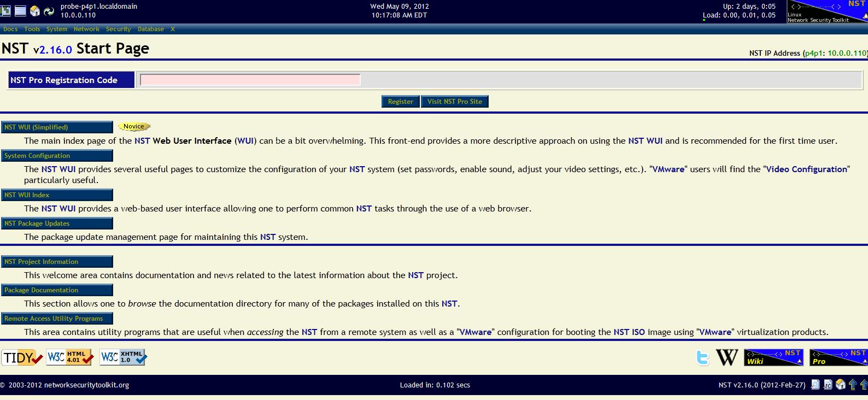This screenshot has height=400, width=868.
Task: Click Visit NST Pro Site button
Action: coord(455,101)
